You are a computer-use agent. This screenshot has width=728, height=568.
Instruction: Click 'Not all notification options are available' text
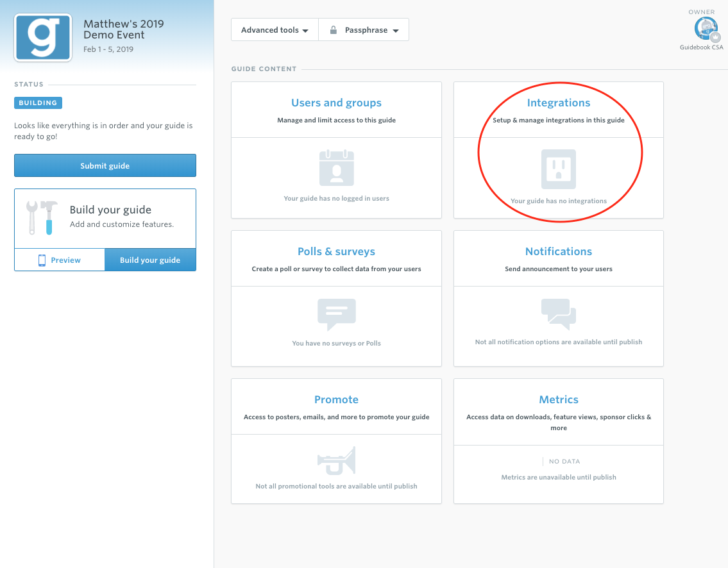pos(559,342)
